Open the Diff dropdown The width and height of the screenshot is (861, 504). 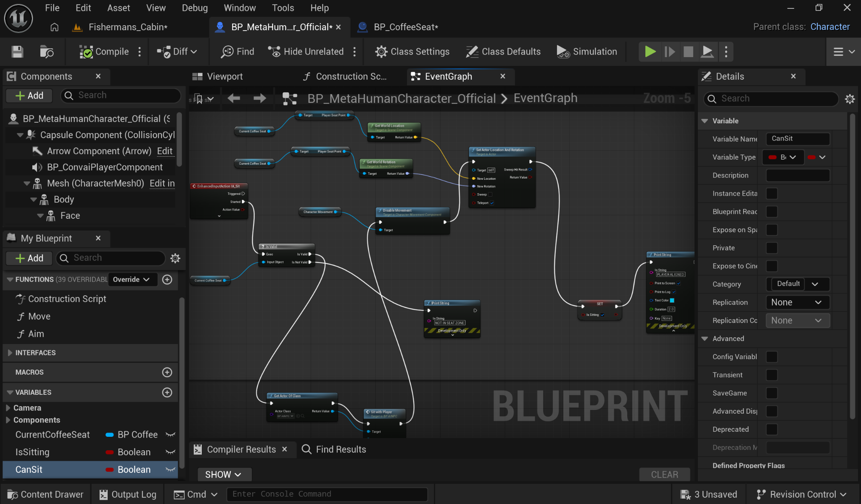pos(177,52)
